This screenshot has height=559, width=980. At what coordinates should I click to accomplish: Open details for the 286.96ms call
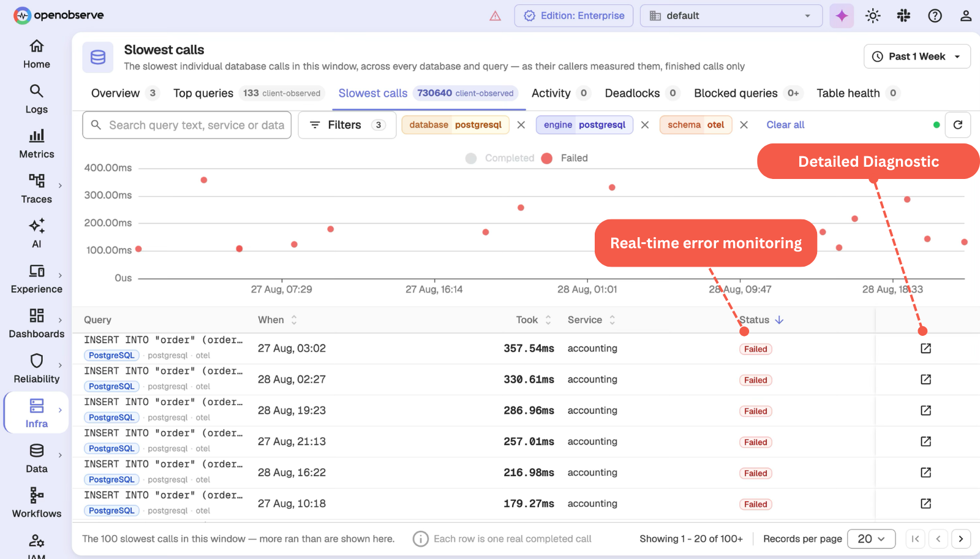pyautogui.click(x=925, y=410)
